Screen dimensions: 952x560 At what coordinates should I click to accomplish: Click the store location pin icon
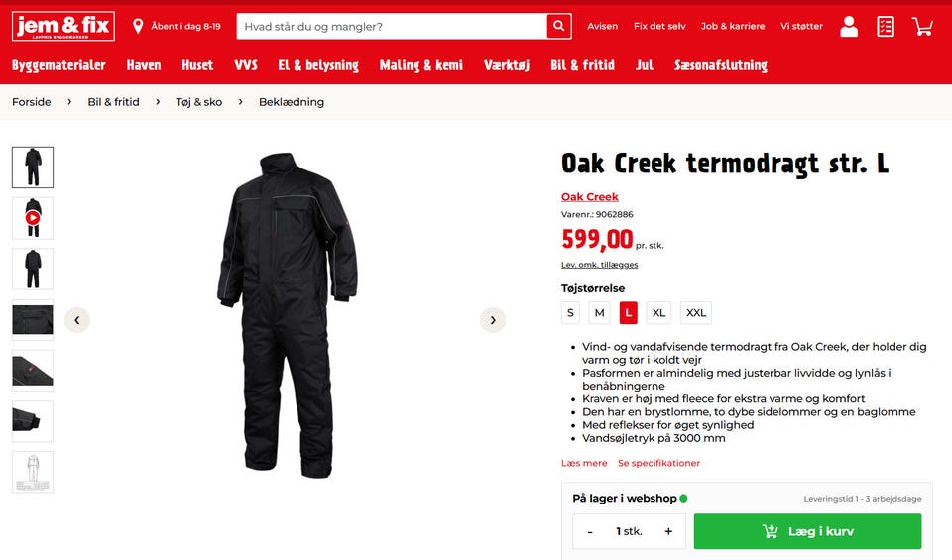tap(138, 26)
